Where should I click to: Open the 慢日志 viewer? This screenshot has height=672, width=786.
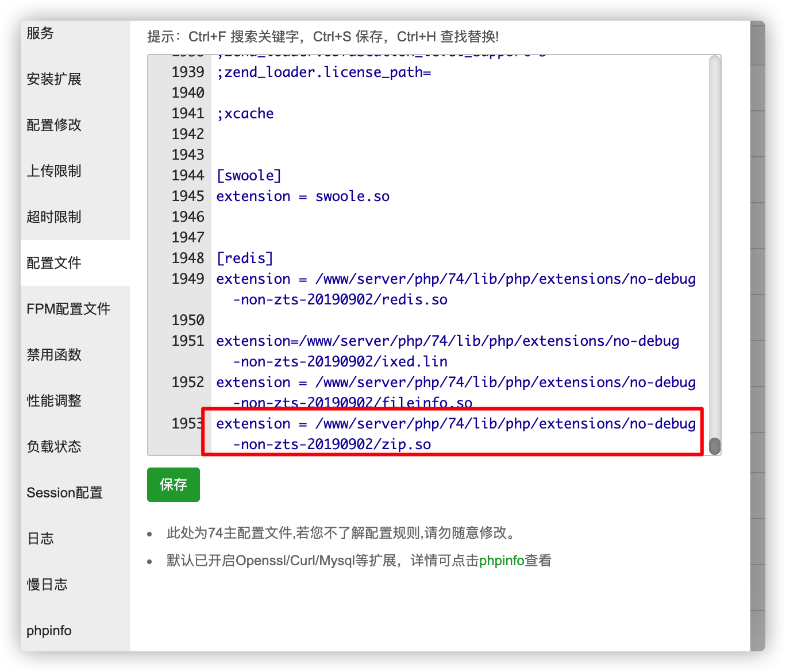coord(47,584)
